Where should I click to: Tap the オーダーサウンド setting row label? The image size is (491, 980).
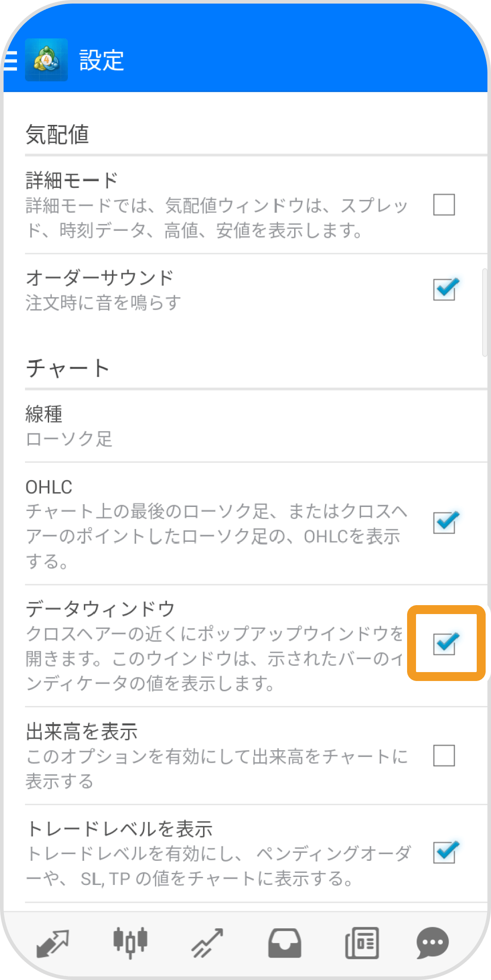click(x=100, y=278)
